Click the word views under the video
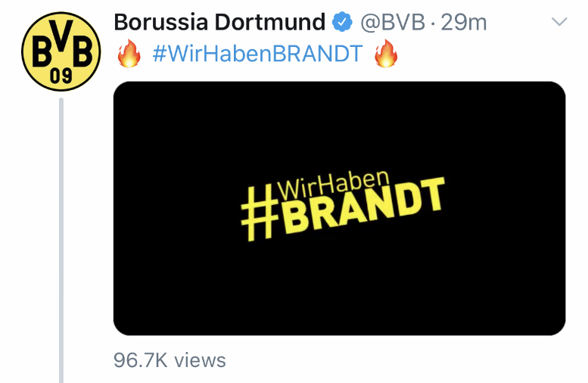The image size is (588, 383). point(200,360)
